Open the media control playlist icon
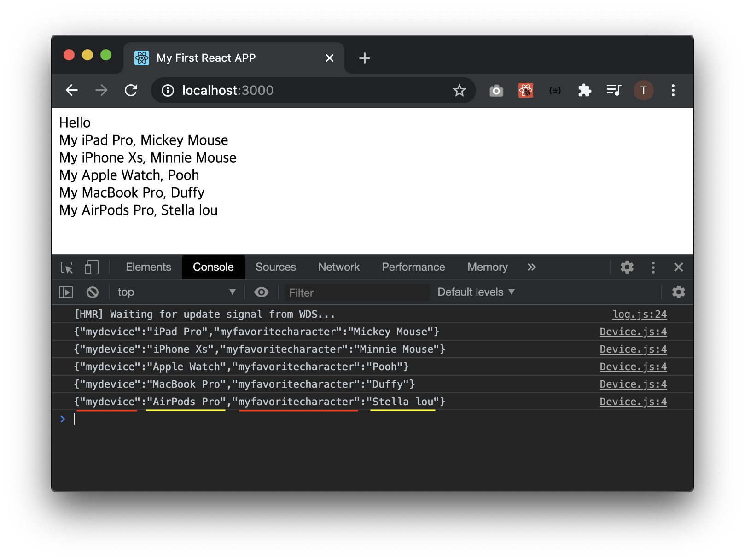Screen dimensions: 745x560 pyautogui.click(x=614, y=90)
